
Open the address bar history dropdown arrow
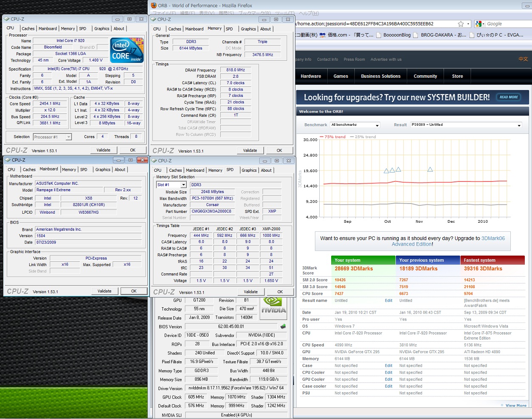click(x=468, y=24)
